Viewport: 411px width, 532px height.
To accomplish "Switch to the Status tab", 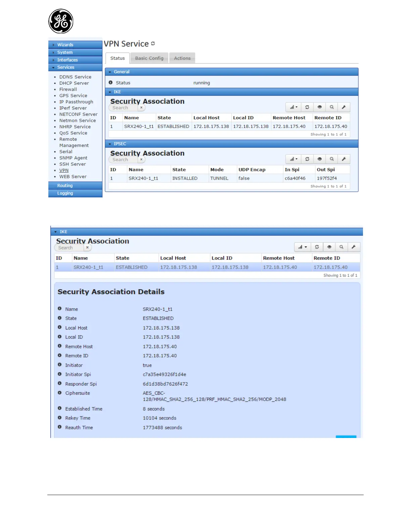I will click(118, 58).
